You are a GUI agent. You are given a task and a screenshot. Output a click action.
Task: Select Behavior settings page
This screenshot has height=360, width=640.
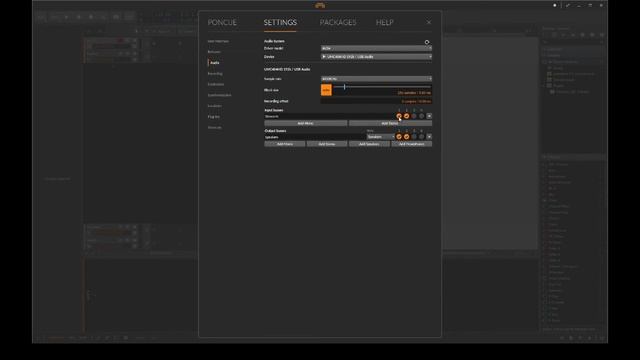tap(214, 52)
